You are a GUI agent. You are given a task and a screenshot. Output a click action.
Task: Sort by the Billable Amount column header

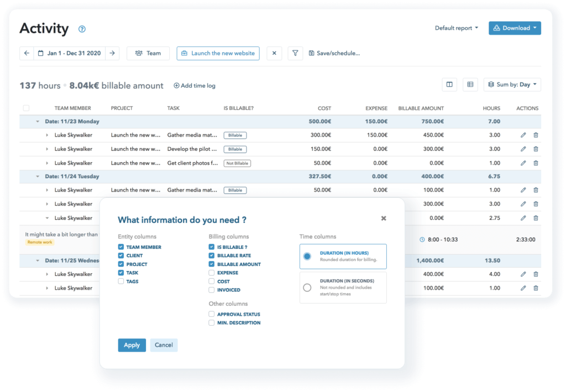421,108
